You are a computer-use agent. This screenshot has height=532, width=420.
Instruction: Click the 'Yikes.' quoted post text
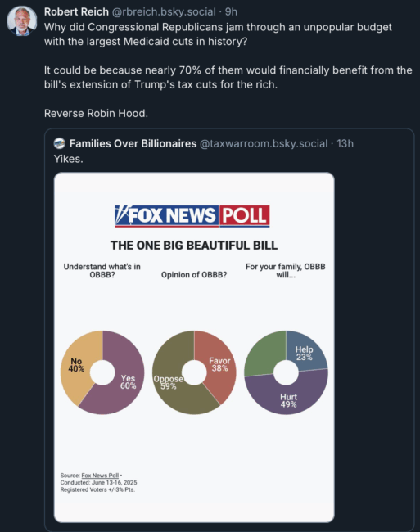click(69, 159)
